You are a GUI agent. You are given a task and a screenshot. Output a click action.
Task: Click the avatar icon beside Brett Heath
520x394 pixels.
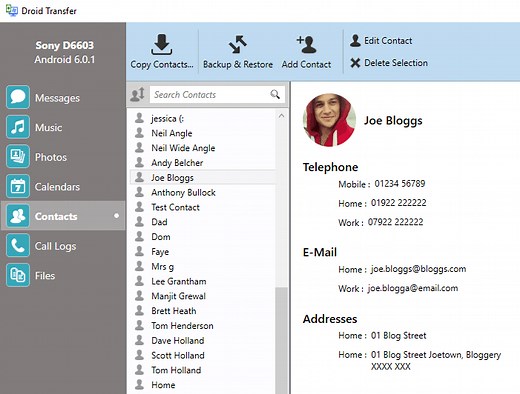click(139, 310)
